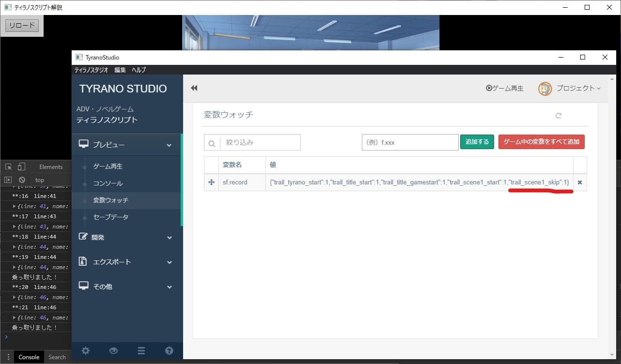Click the sidebar collapse double-arrow icon
The height and width of the screenshot is (364, 621).
point(194,88)
